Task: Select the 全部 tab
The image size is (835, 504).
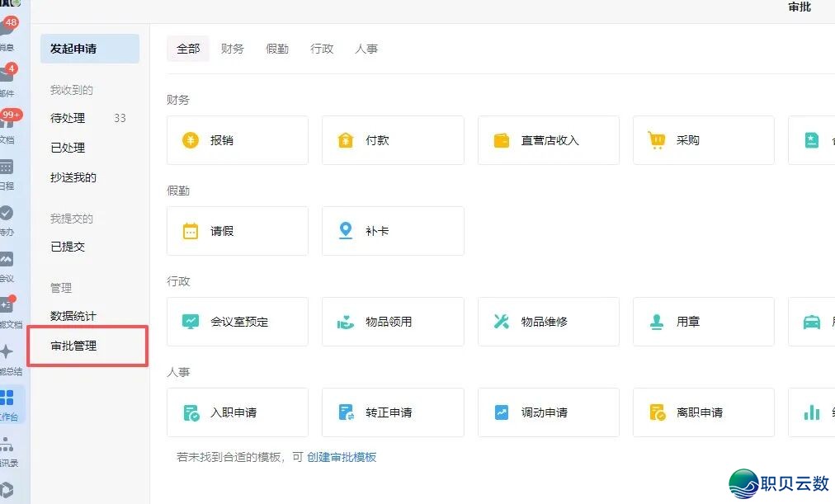Action: pyautogui.click(x=188, y=49)
